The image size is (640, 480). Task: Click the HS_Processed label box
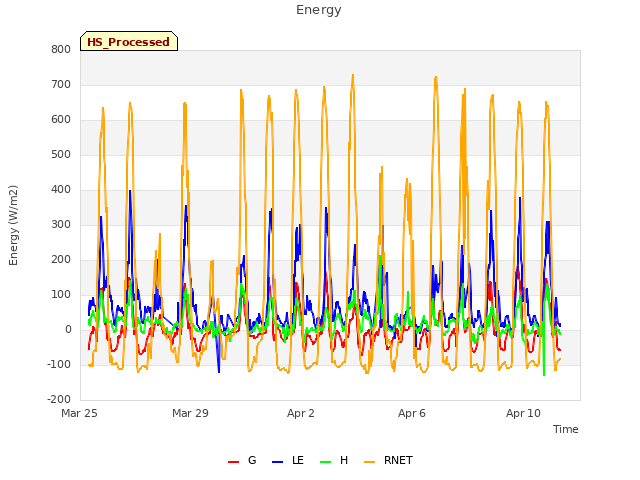point(129,41)
